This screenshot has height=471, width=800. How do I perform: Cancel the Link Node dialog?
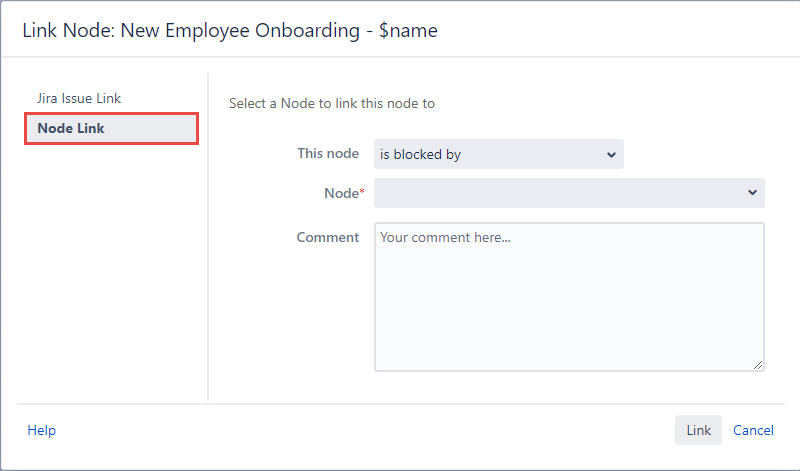753,430
